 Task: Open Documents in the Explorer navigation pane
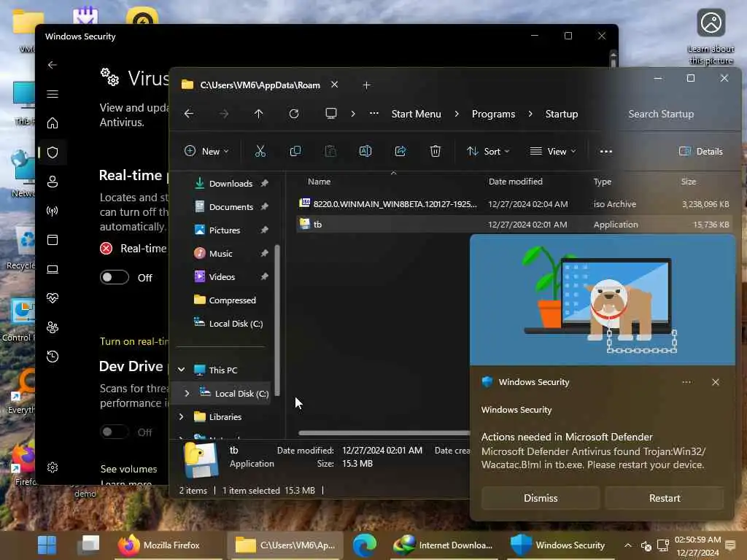[x=231, y=206]
